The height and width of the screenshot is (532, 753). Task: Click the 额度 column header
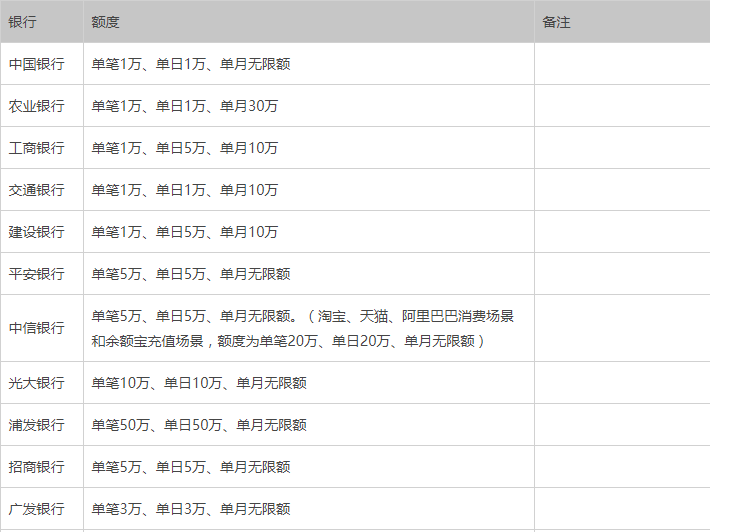click(x=309, y=22)
